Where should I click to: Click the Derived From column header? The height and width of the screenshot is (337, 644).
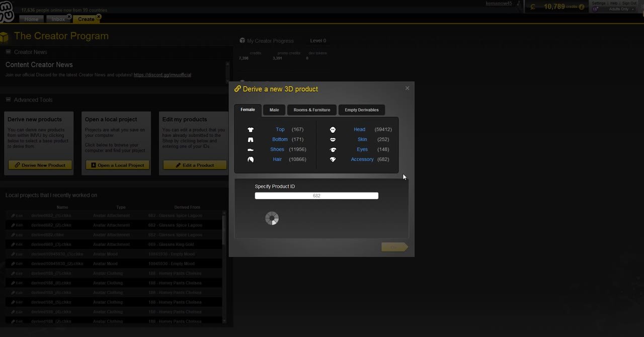(187, 207)
